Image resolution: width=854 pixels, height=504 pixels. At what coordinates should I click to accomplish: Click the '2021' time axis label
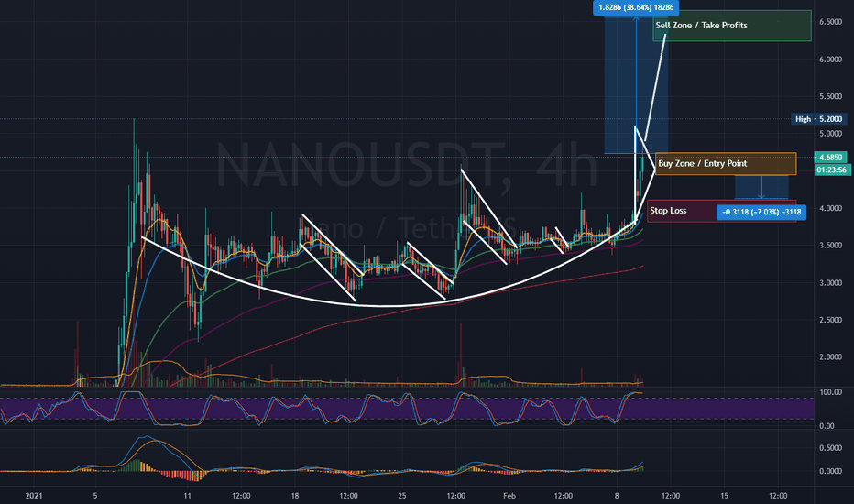[34, 496]
